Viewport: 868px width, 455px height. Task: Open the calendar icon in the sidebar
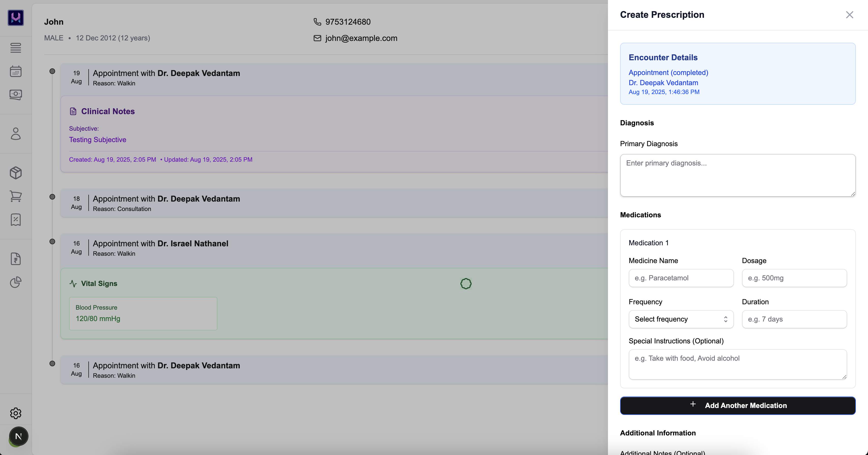click(x=15, y=71)
